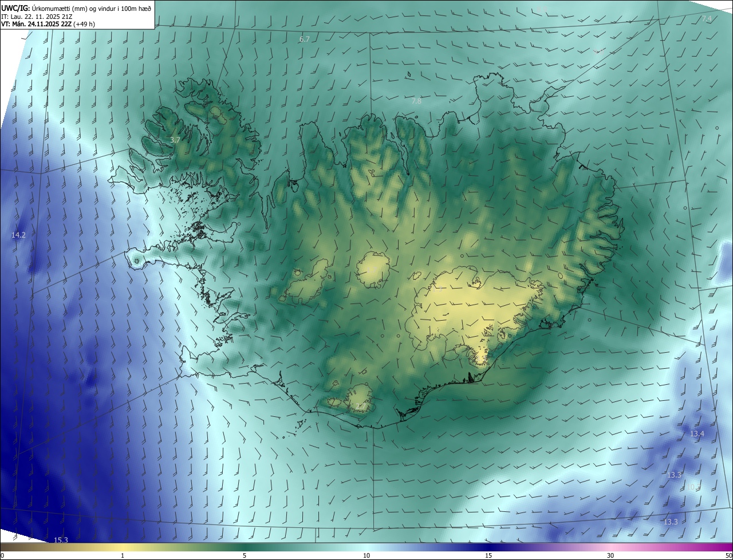
Task: Click the "7.8" value label off the north coast
Action: tap(416, 101)
